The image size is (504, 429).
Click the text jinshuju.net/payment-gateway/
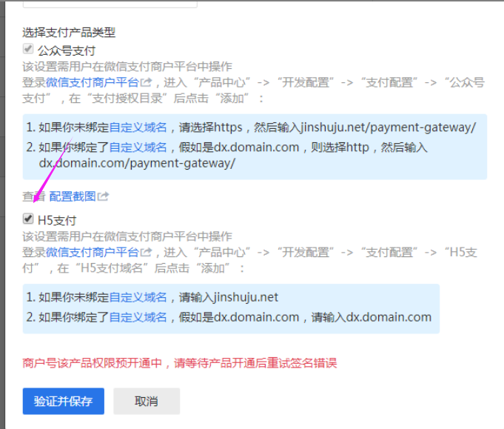pyautogui.click(x=389, y=127)
